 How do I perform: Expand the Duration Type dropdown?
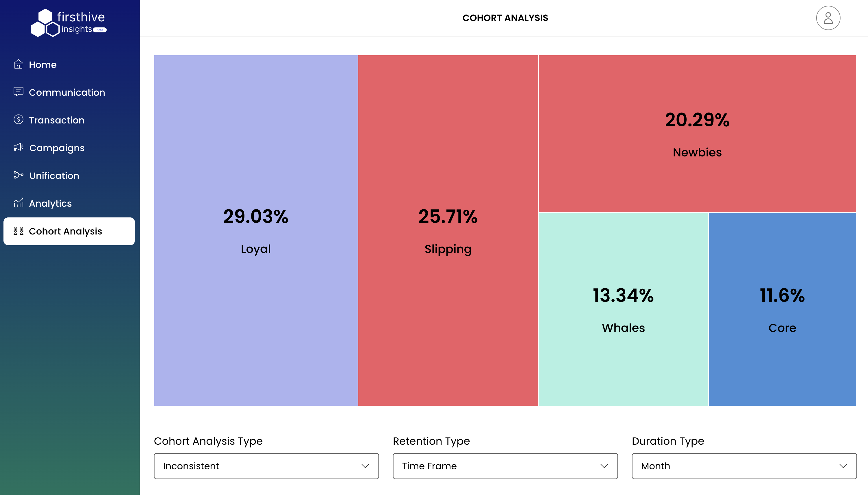pyautogui.click(x=744, y=466)
